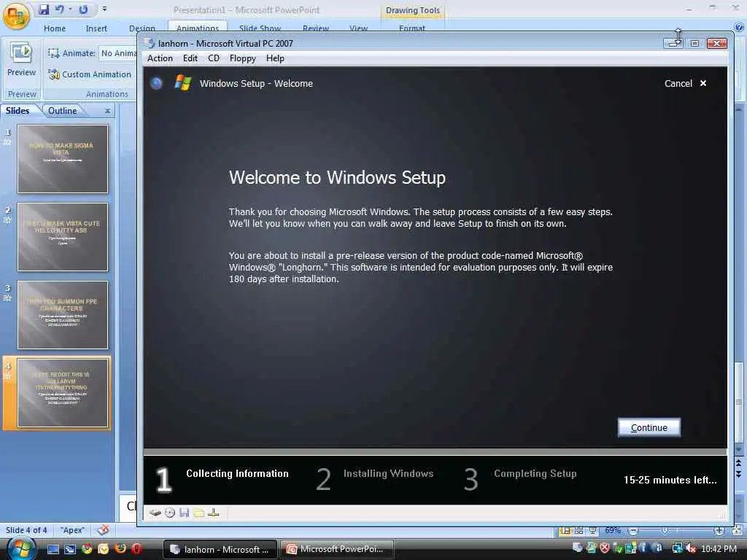Open the Animate effect combo box

pyautogui.click(x=118, y=53)
